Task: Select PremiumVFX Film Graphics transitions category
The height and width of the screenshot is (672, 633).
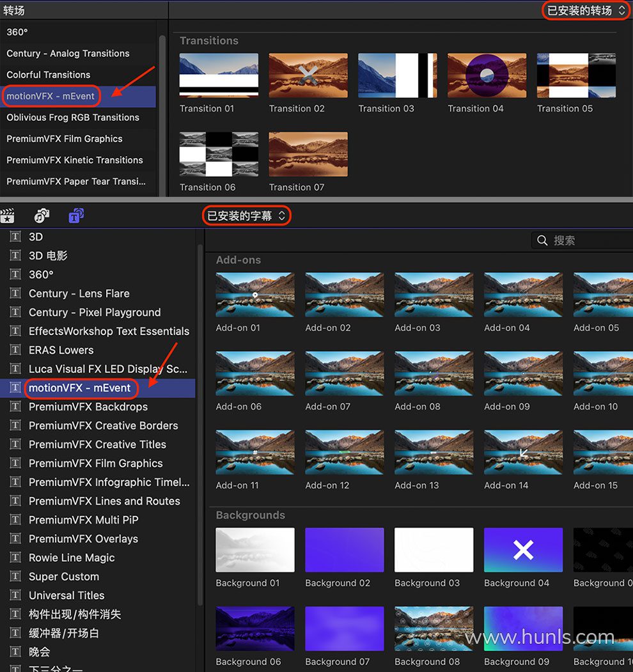Action: point(78,139)
